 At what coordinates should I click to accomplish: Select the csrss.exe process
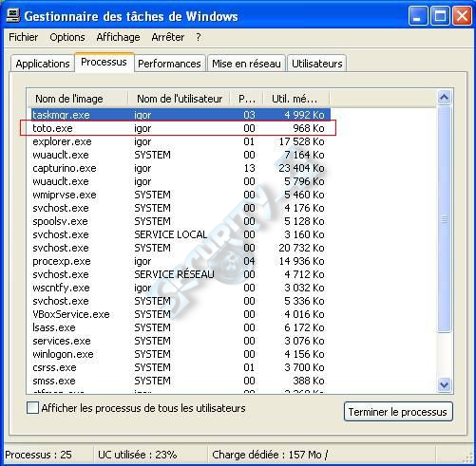point(181,367)
